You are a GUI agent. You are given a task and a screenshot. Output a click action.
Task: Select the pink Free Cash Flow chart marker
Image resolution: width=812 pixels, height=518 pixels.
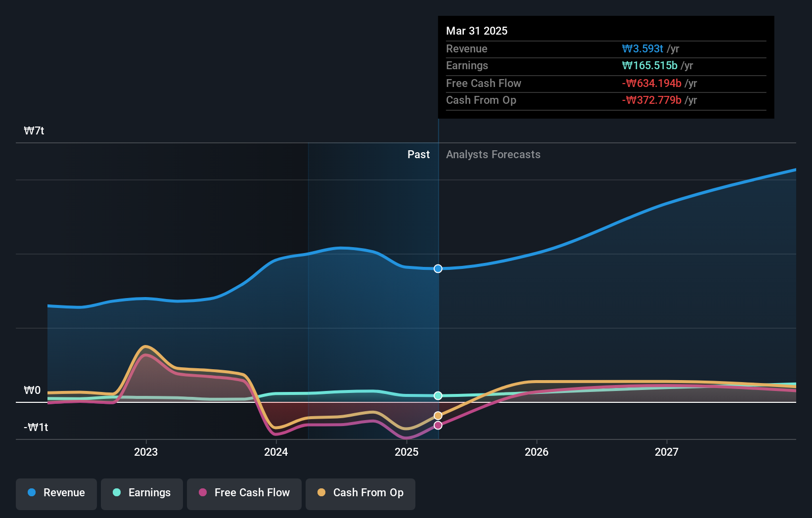437,425
